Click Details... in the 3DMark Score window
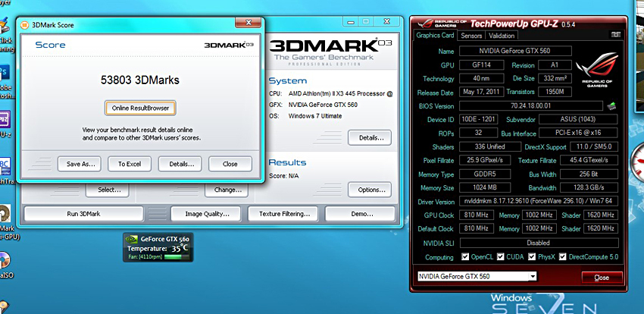 coord(180,164)
